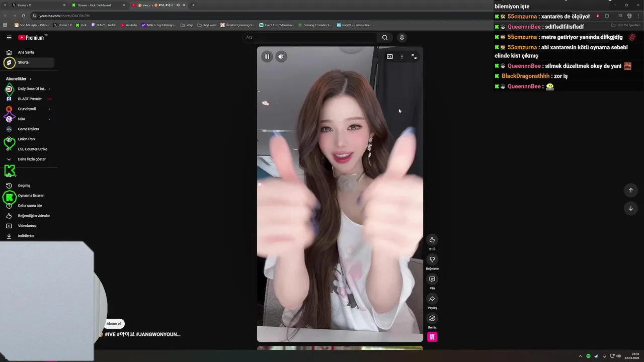This screenshot has width=644, height=362.
Task: Reload the page
Action: tap(23, 16)
